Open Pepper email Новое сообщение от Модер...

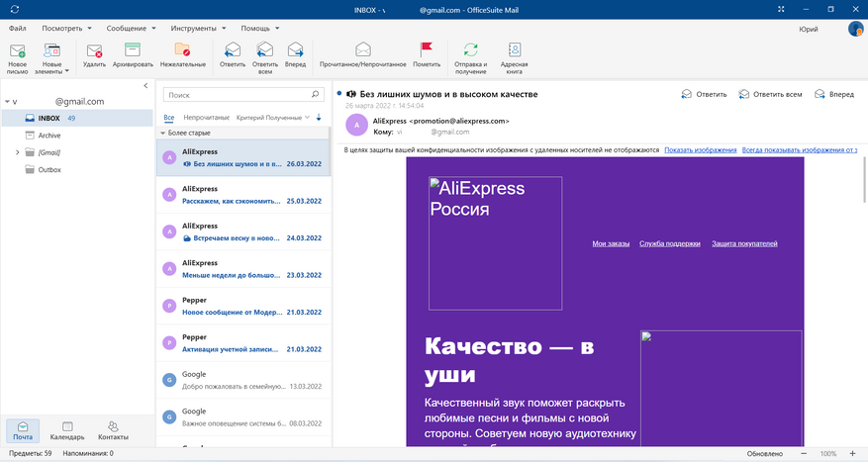(243, 306)
